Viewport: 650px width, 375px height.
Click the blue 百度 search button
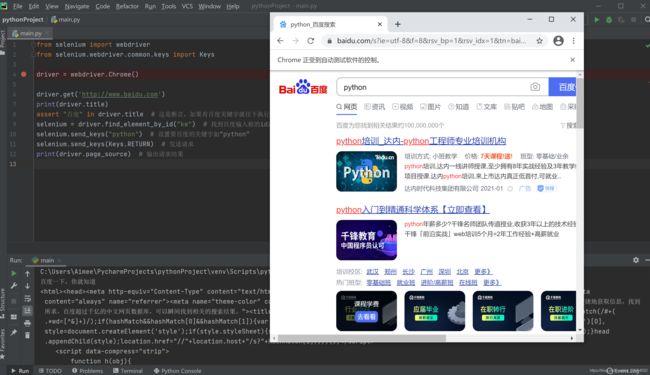(563, 87)
